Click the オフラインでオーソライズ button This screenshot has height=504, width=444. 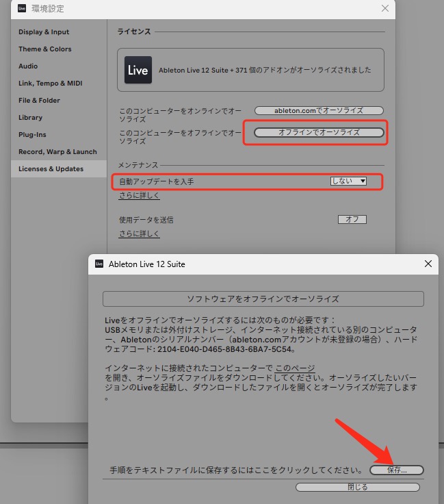pyautogui.click(x=319, y=132)
